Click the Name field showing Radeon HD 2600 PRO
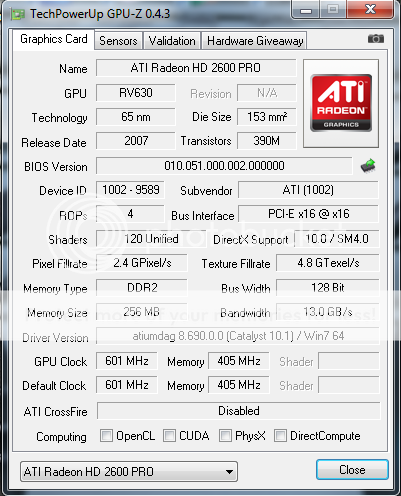Image resolution: width=401 pixels, height=496 pixels. 196,68
